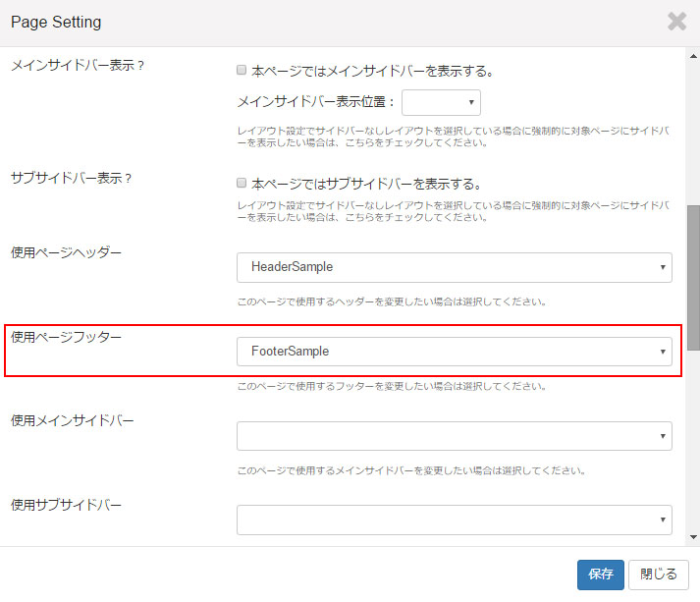Click the arrow on FooterSample dropdown

663,352
